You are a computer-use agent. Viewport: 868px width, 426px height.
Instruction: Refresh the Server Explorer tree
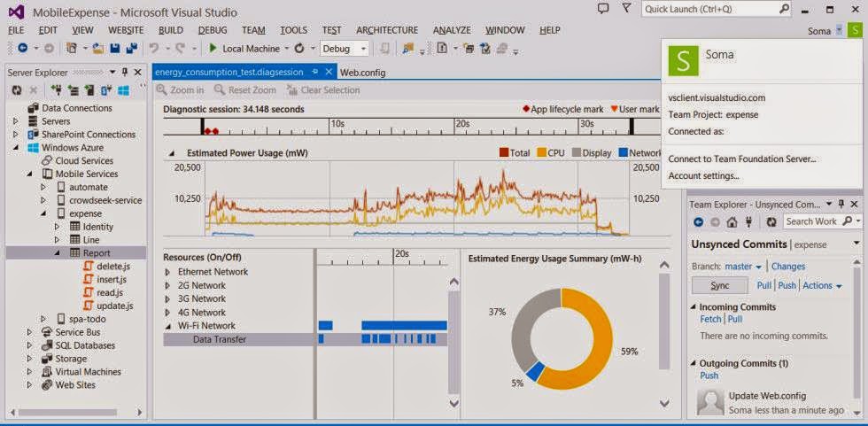(x=17, y=89)
